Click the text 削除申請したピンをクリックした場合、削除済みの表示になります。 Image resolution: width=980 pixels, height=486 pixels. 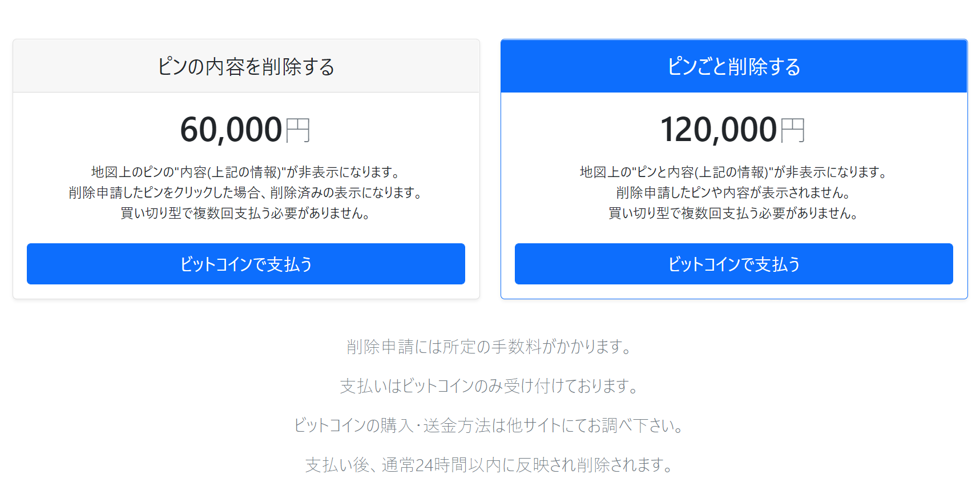[x=246, y=192]
